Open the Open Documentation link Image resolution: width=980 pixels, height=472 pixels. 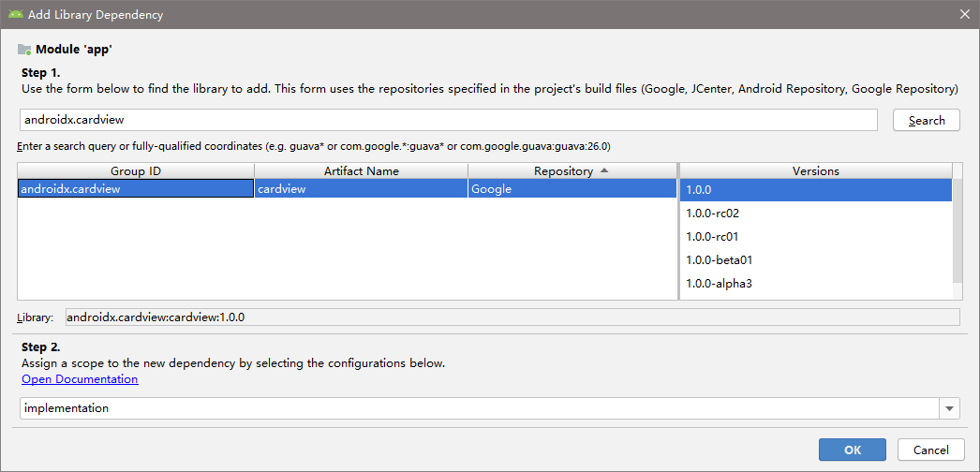(x=80, y=379)
